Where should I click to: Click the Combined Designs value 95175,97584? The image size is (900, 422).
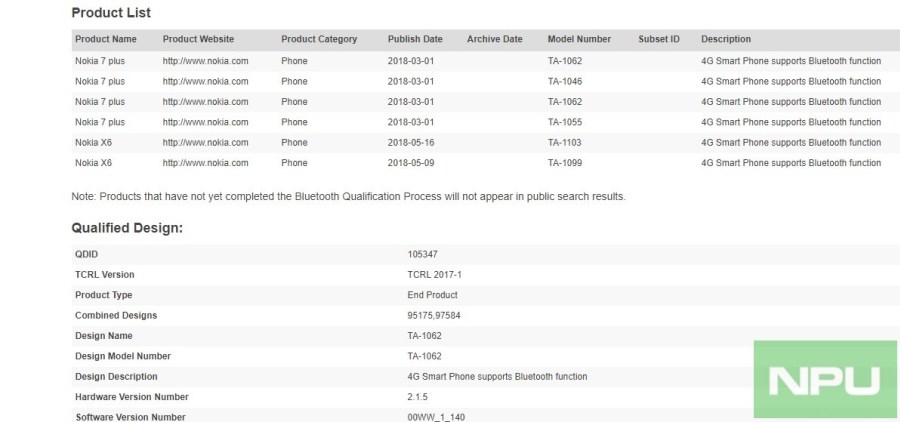pos(434,315)
